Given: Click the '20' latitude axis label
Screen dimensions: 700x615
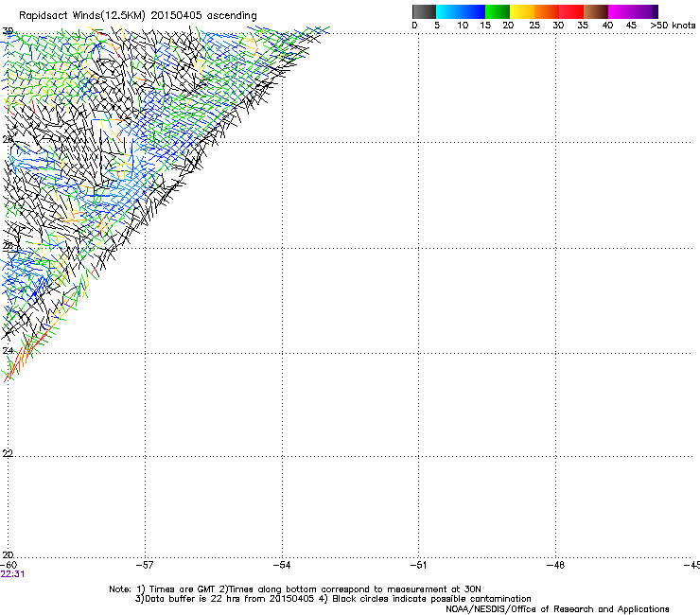Looking at the screenshot, I should (8, 554).
